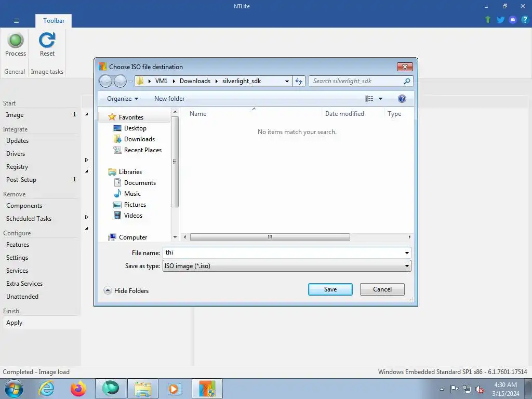Image resolution: width=532 pixels, height=399 pixels.
Task: Click New folder button
Action: tap(169, 99)
